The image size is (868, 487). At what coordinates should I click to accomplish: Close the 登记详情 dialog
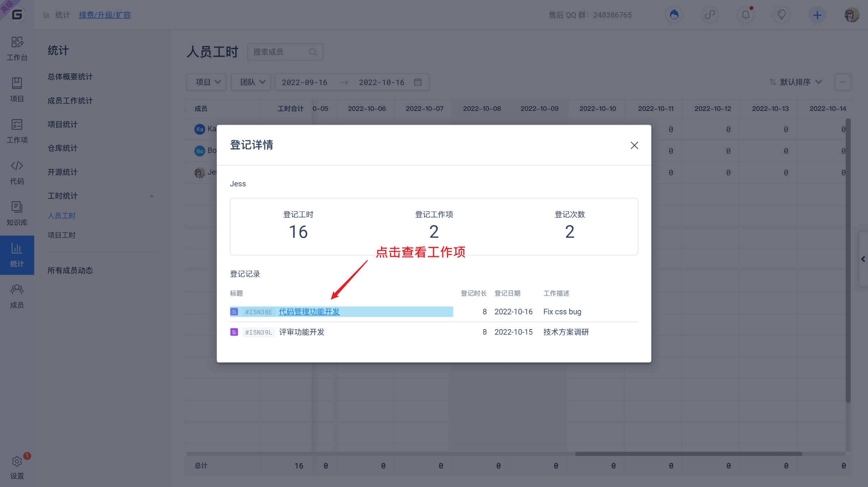click(x=634, y=145)
